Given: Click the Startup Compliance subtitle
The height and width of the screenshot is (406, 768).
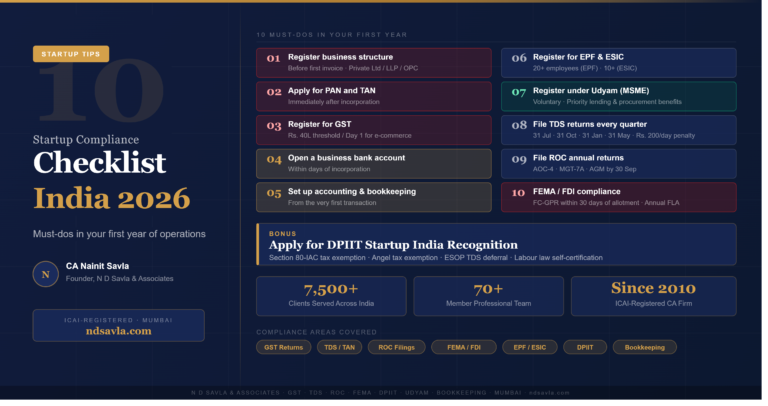Looking at the screenshot, I should pyautogui.click(x=86, y=140).
